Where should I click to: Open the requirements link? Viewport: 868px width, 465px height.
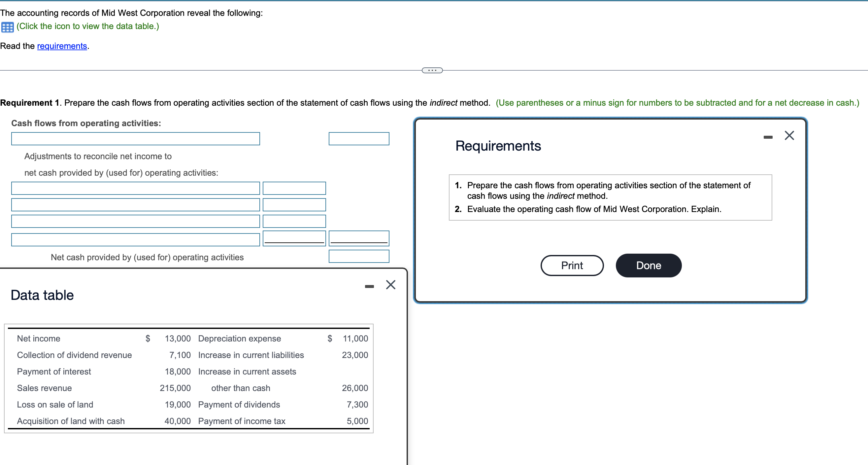tap(62, 46)
